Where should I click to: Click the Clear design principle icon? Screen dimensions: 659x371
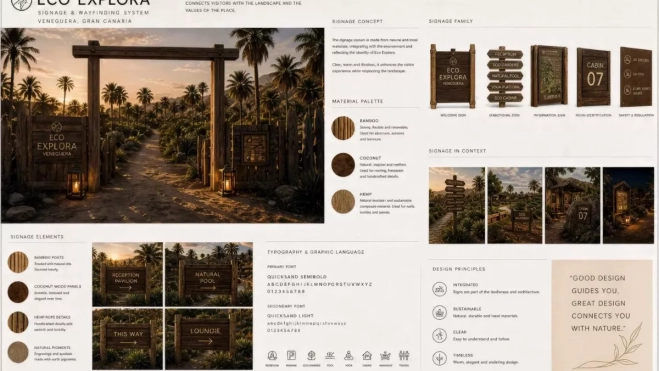(440, 335)
